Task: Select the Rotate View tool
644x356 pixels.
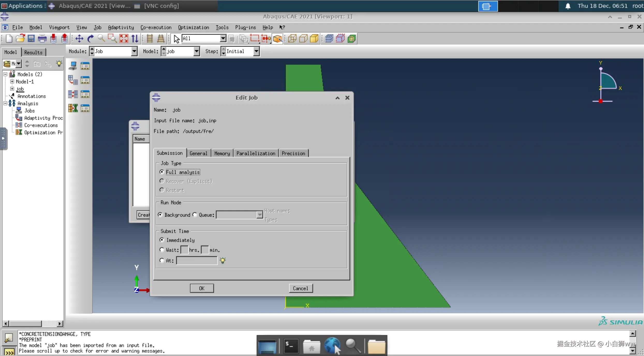Action: pos(90,39)
